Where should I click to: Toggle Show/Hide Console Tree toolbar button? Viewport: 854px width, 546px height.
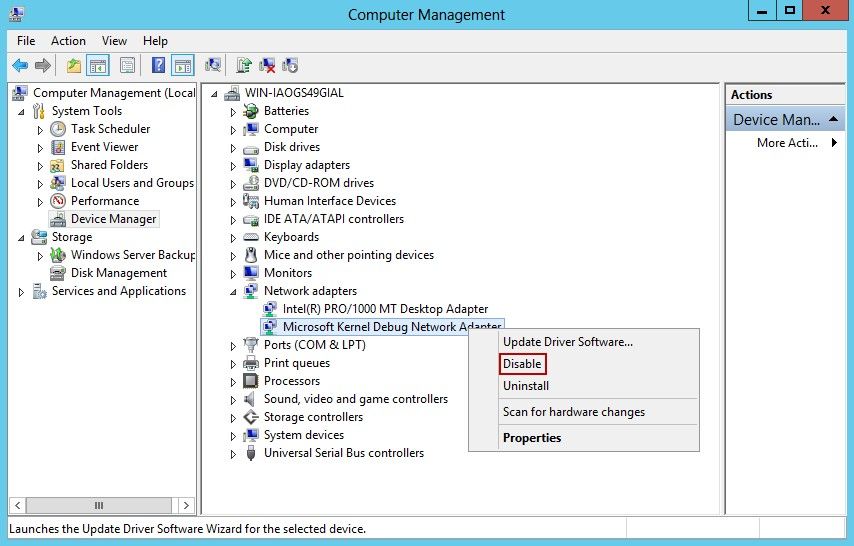click(x=98, y=66)
